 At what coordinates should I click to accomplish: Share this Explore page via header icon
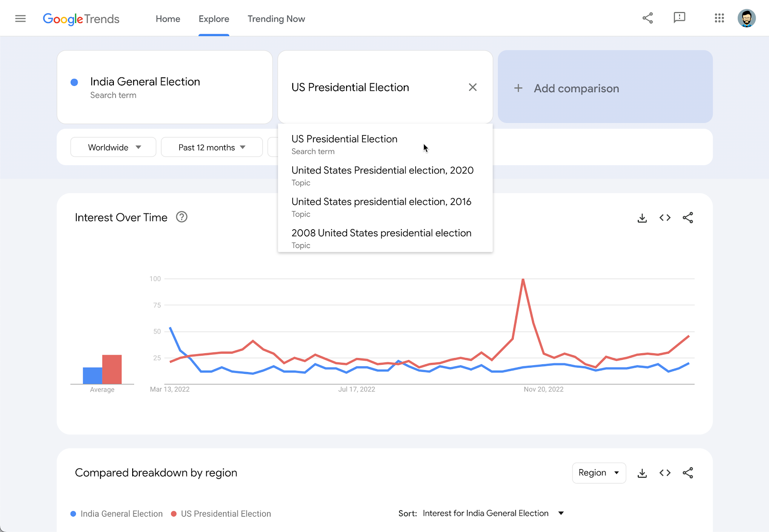pyautogui.click(x=647, y=18)
